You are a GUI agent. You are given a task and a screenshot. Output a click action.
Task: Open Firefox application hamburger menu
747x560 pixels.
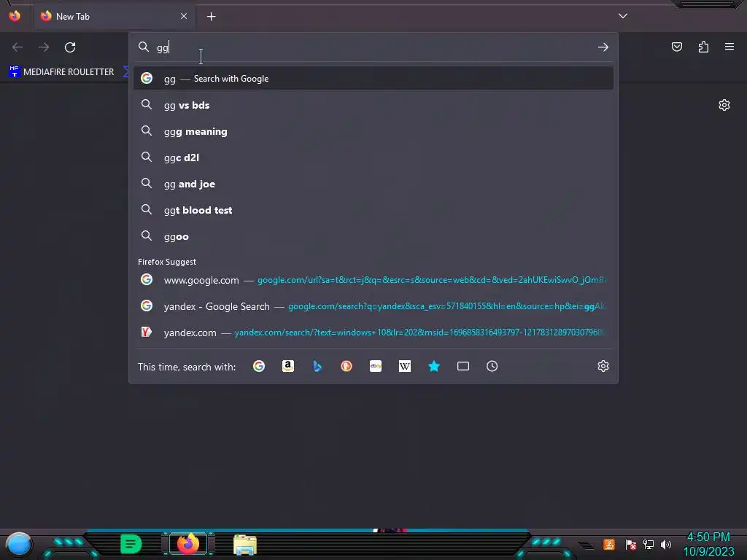729,47
